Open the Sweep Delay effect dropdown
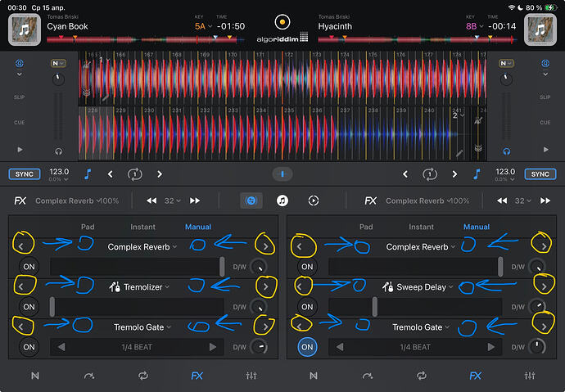Viewport: 565px width, 392px height. click(418, 287)
